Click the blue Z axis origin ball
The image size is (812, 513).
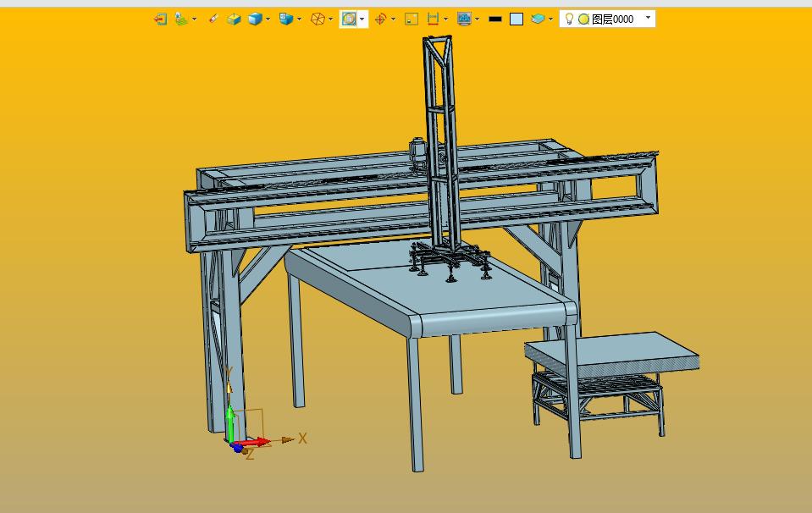point(238,449)
